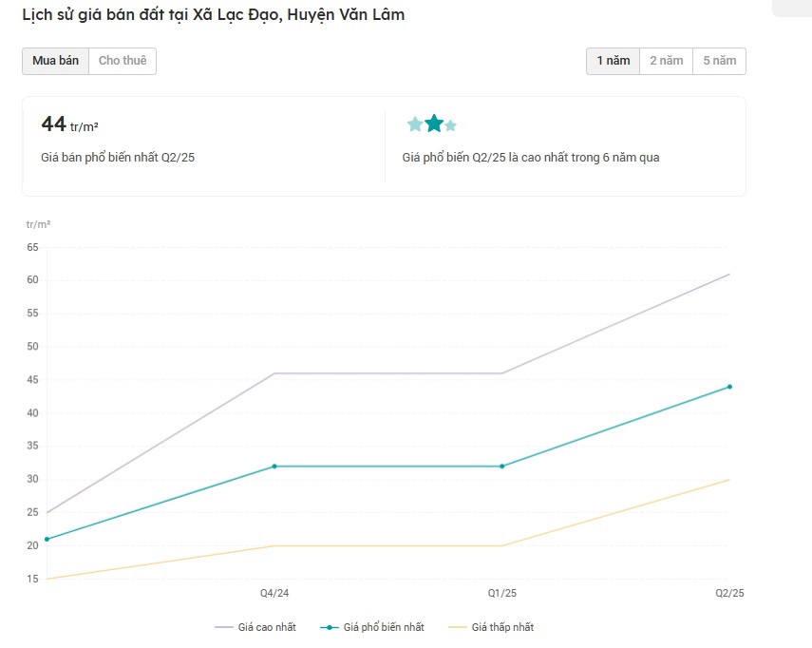Click the teal data point at Q4/24

pos(274,467)
